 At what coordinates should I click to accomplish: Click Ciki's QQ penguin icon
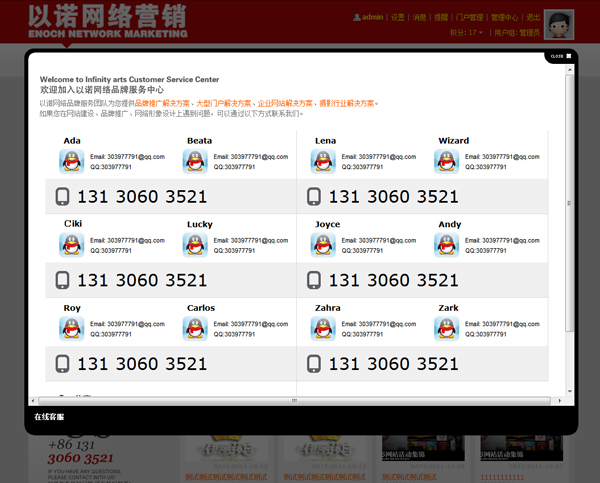pyautogui.click(x=72, y=245)
